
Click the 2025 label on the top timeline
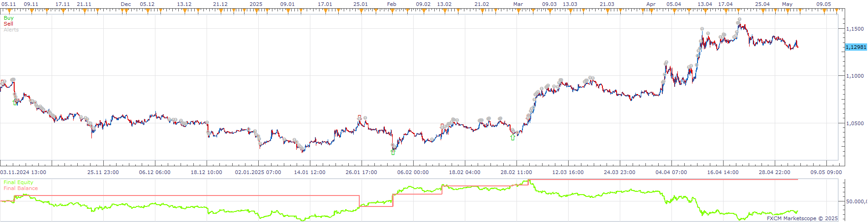point(256,4)
